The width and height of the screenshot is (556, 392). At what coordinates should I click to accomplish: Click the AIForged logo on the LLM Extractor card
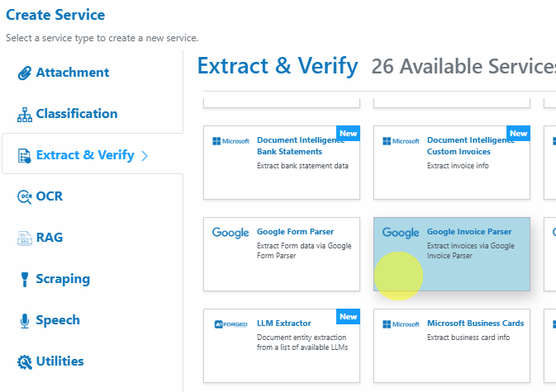click(x=230, y=324)
